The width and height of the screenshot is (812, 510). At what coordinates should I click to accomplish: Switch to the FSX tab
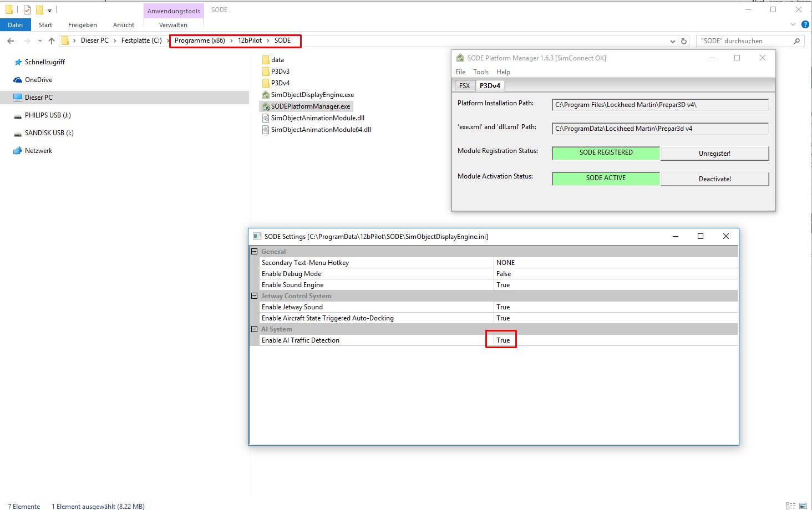point(464,86)
